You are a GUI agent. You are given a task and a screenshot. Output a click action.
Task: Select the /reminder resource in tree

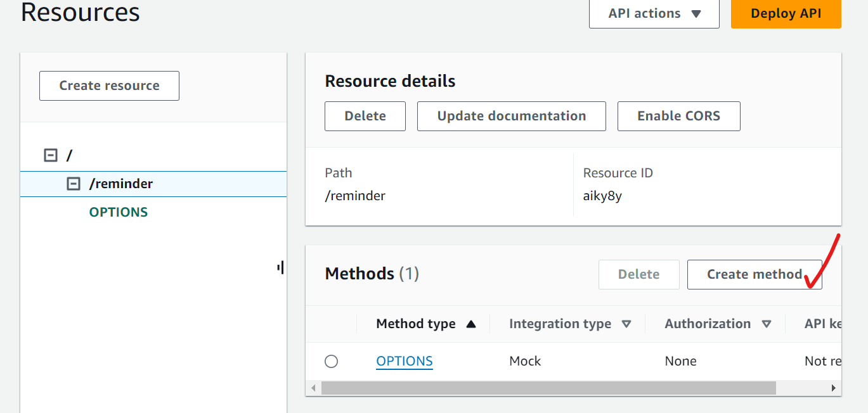[x=121, y=184]
